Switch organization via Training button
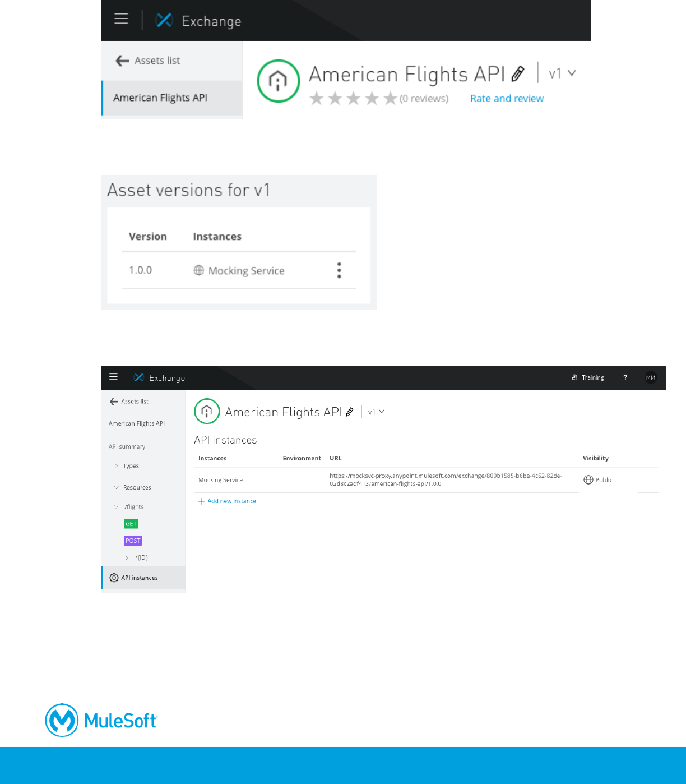The image size is (686, 784). tap(588, 377)
